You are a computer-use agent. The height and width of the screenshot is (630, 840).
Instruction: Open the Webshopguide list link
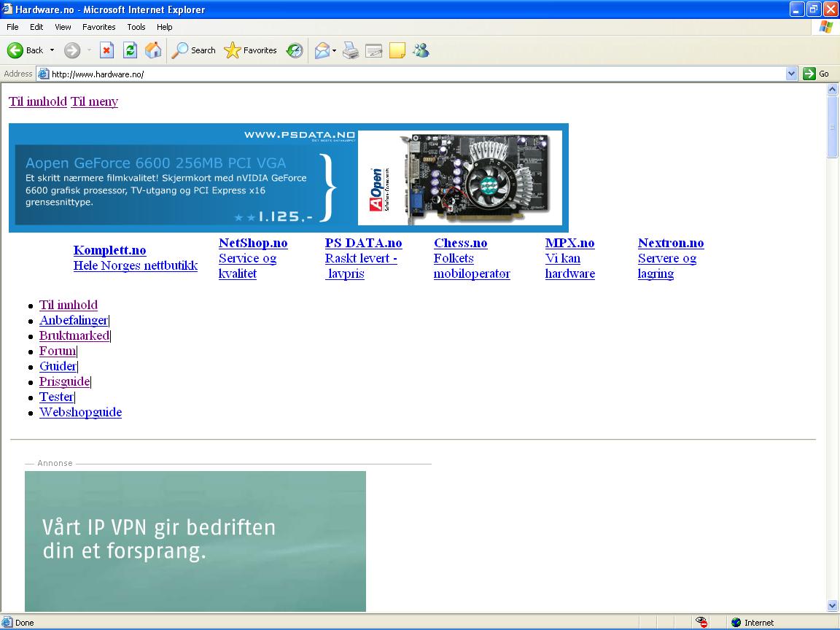click(80, 413)
